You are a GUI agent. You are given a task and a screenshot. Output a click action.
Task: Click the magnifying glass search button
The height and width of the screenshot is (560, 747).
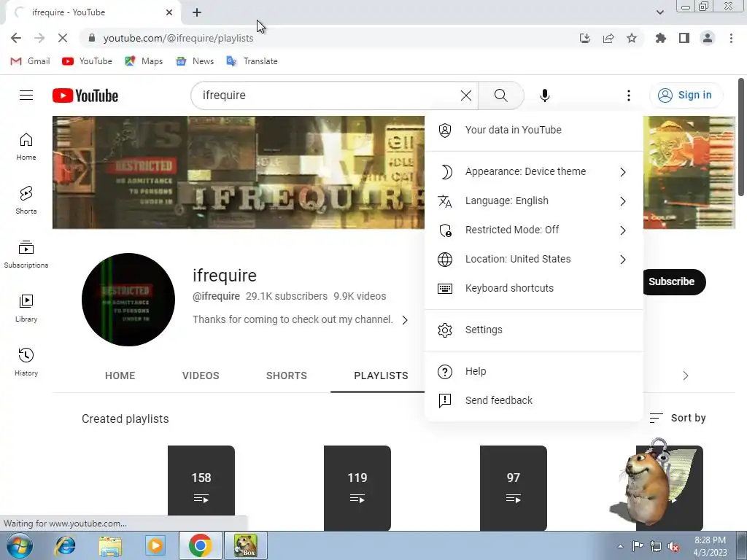(500, 96)
